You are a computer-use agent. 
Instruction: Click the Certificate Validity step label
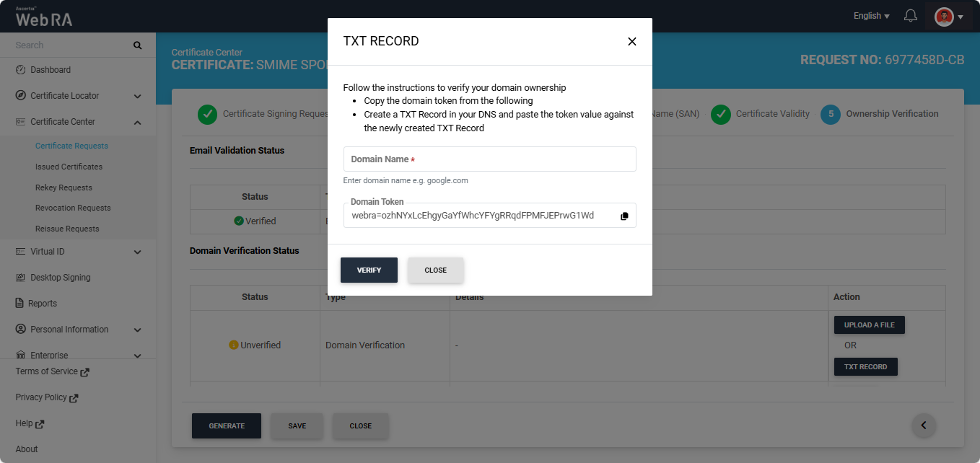(x=772, y=114)
